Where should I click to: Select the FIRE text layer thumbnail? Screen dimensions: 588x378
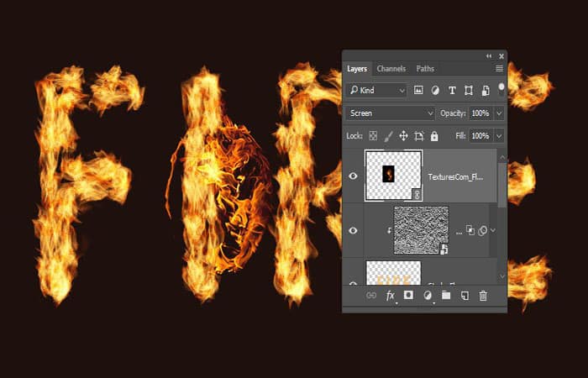coord(393,273)
